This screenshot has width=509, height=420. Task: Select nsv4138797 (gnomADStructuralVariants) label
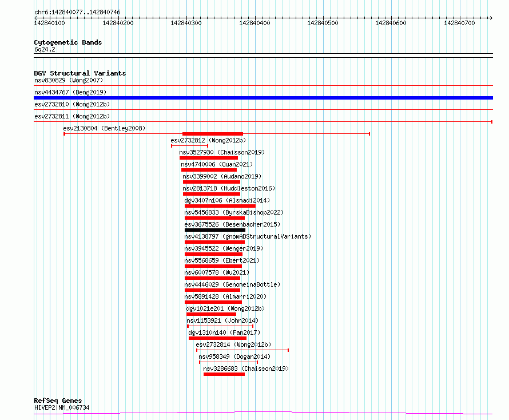pyautogui.click(x=248, y=236)
